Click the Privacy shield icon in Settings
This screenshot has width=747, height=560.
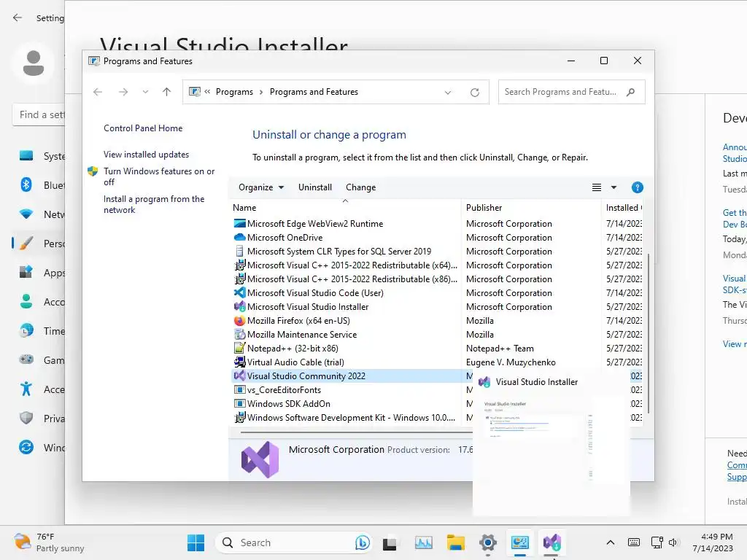coord(26,418)
